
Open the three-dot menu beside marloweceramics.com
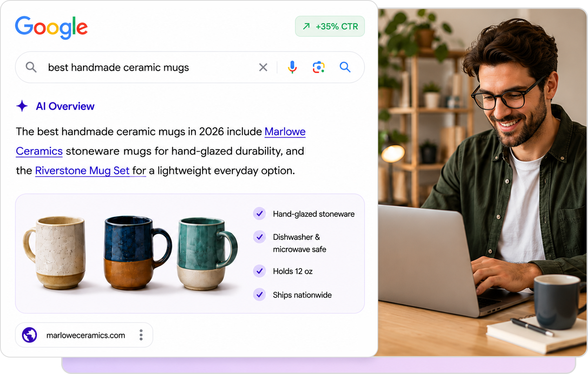click(141, 335)
